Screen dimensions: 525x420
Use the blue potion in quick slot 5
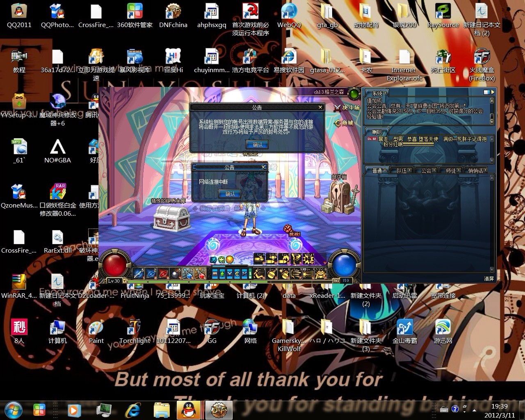pos(188,273)
